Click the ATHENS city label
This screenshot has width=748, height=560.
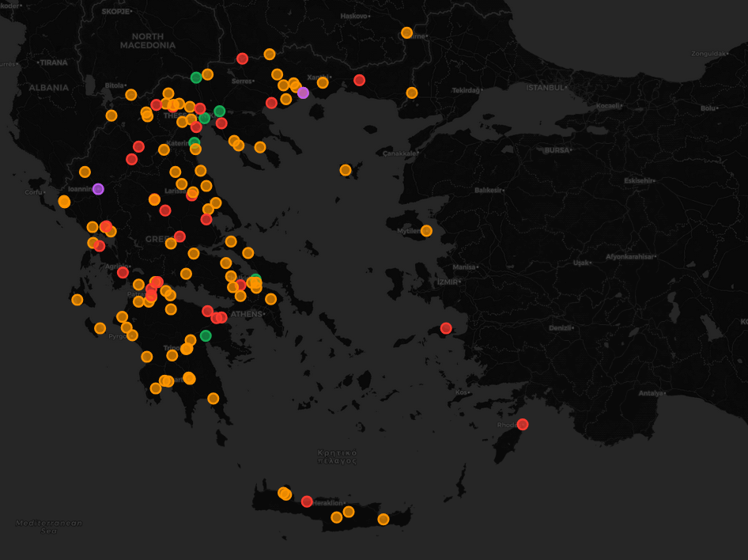(247, 314)
